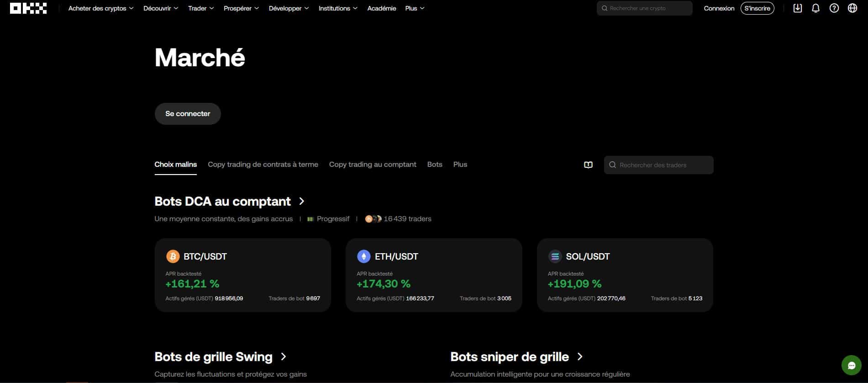Expand Bots sniper de grille arrow
The image size is (868, 383).
coord(580,356)
